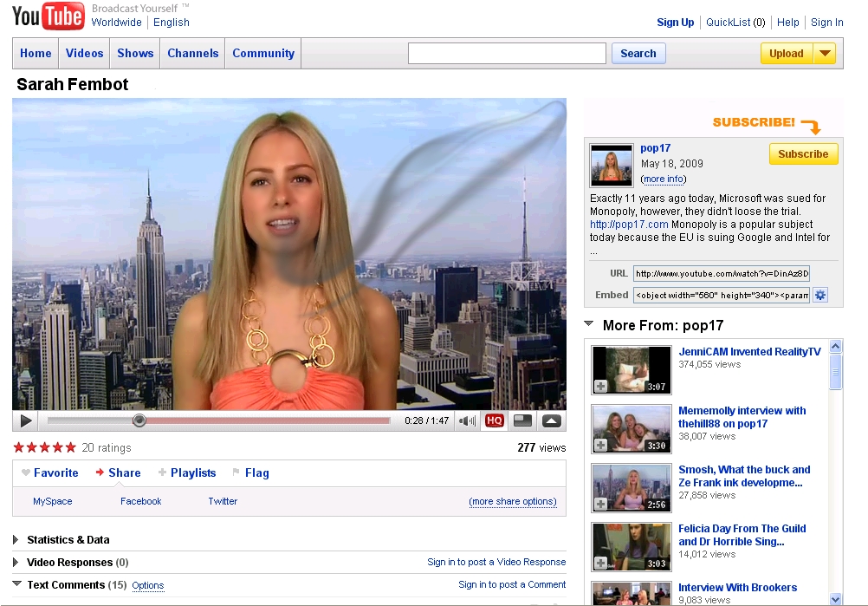Mute the video with the speaker icon
Screen dimensions: 868x606
point(468,421)
